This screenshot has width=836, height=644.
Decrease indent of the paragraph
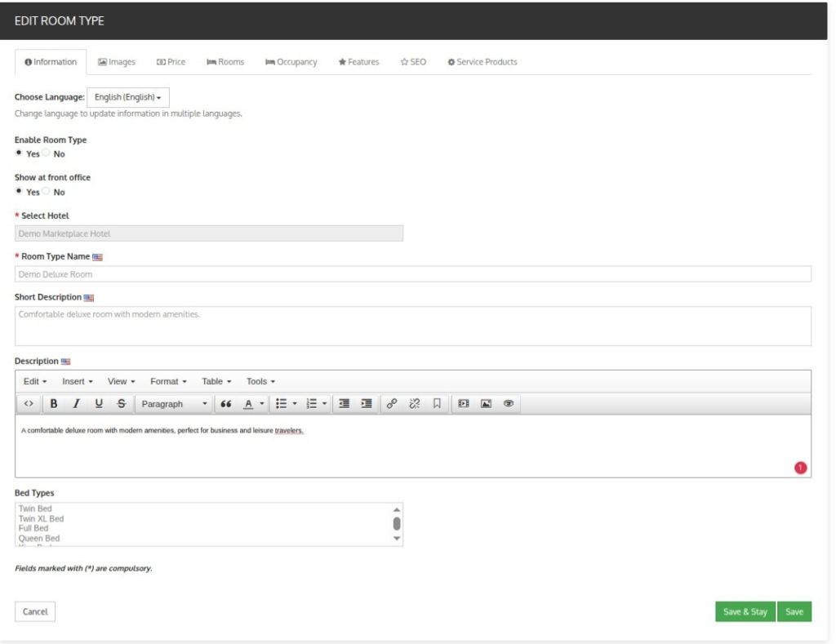[344, 403]
